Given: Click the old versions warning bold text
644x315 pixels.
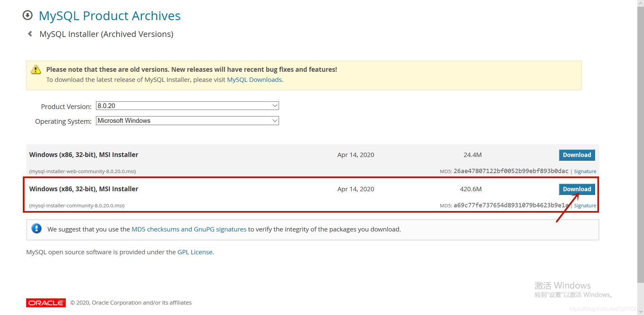Looking at the screenshot, I should (x=192, y=69).
